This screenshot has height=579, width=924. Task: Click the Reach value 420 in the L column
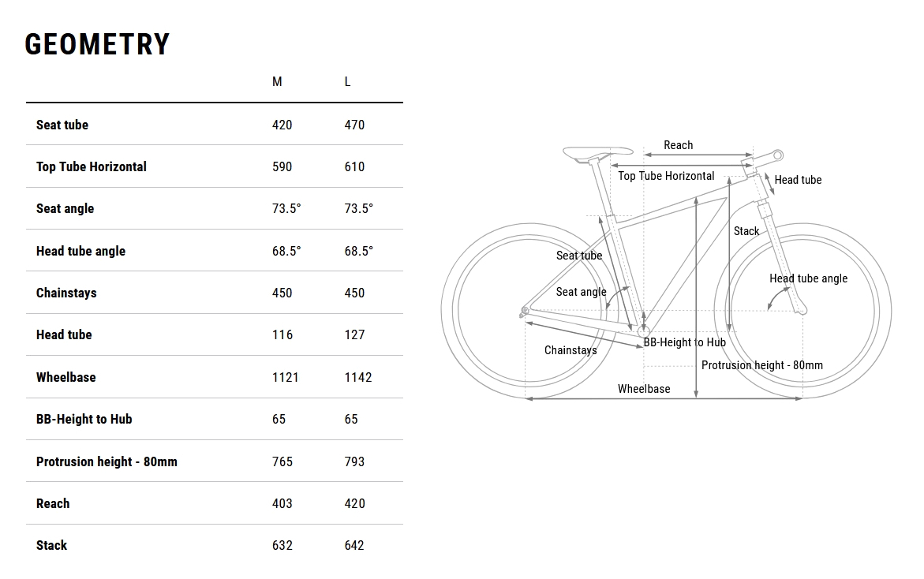(354, 503)
